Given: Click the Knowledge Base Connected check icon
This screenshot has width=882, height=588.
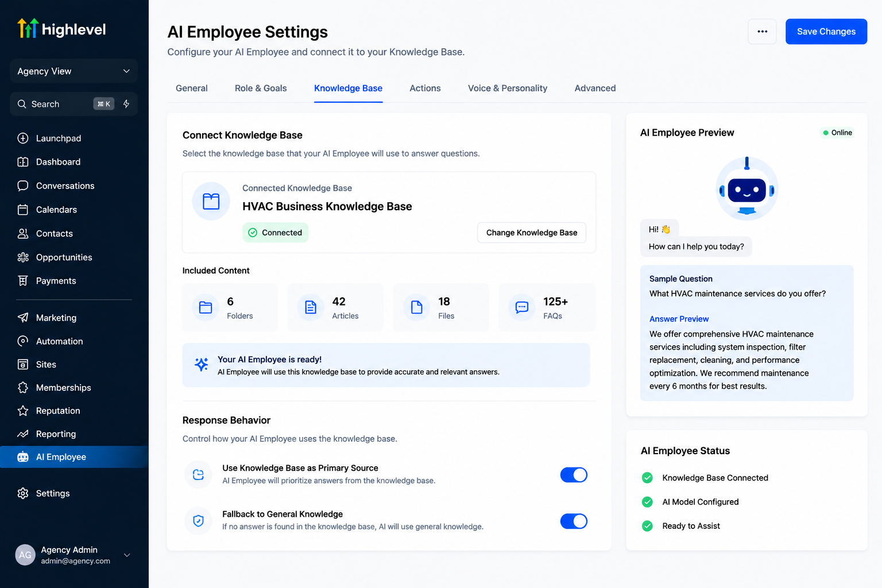Looking at the screenshot, I should click(x=647, y=478).
